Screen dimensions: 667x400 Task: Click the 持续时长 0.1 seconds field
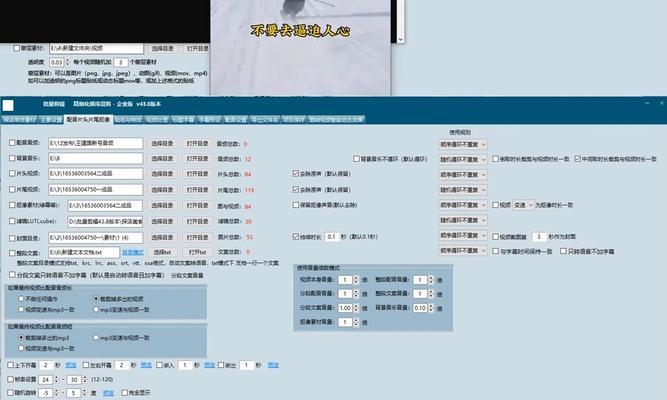point(332,237)
